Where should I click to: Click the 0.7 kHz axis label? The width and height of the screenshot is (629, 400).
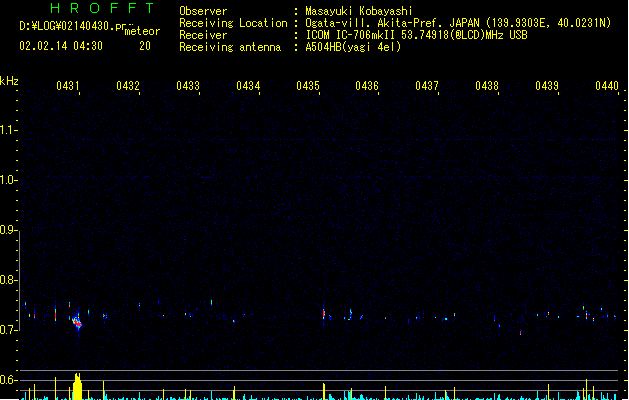(x=8, y=330)
